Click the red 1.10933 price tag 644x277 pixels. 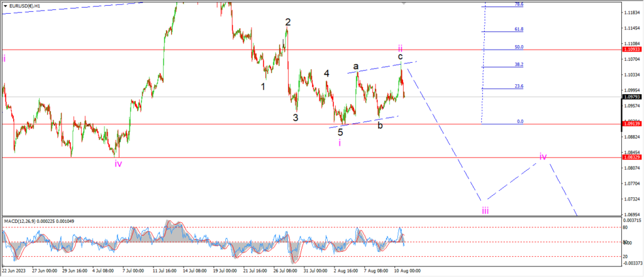coord(631,49)
